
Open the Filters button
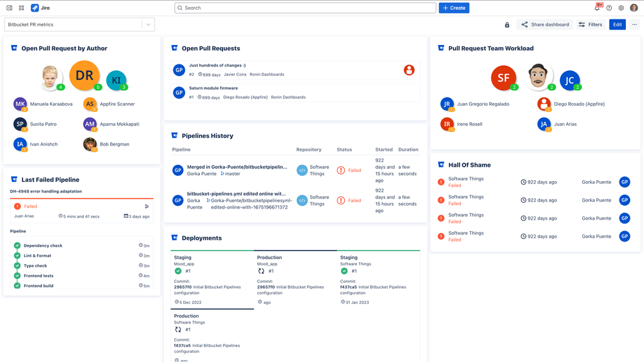point(590,24)
